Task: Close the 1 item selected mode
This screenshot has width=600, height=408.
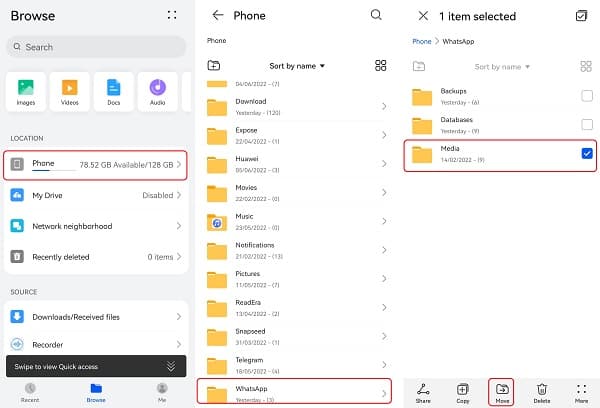Action: tap(423, 16)
